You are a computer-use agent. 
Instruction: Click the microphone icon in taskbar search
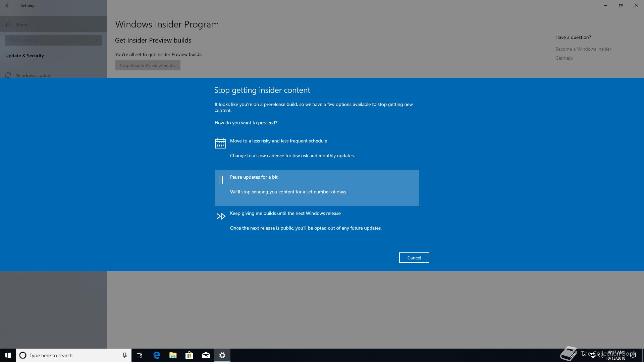point(124,355)
